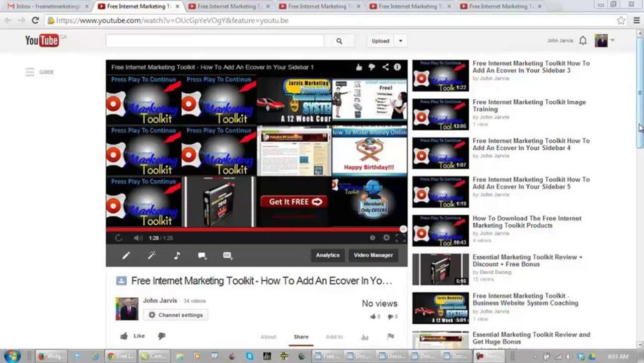The image size is (644, 363).
Task: Open the statistics bar chart icon
Action: [x=365, y=337]
